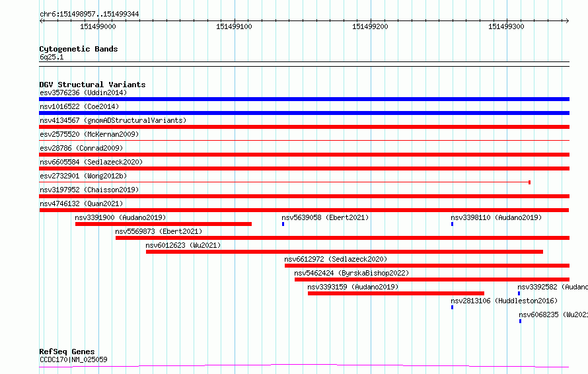
Task: Click the nsv1016522 (Coe2014) label
Action: tap(79, 106)
